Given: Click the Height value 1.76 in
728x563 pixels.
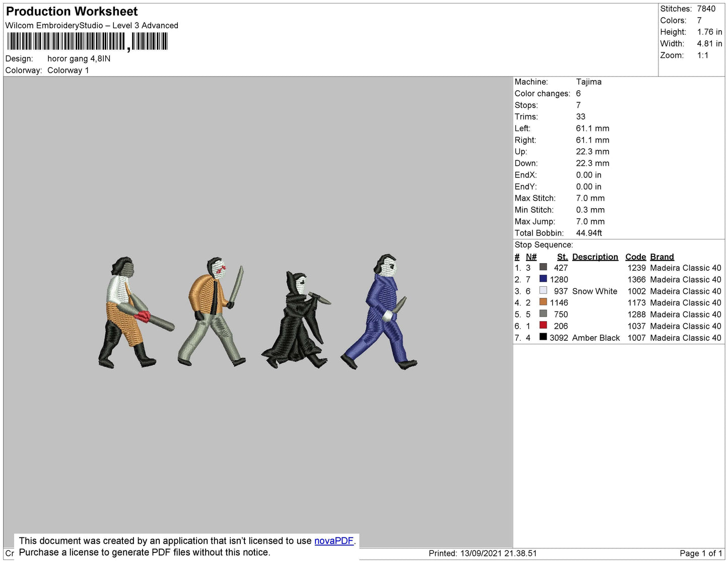Looking at the screenshot, I should pyautogui.click(x=709, y=32).
